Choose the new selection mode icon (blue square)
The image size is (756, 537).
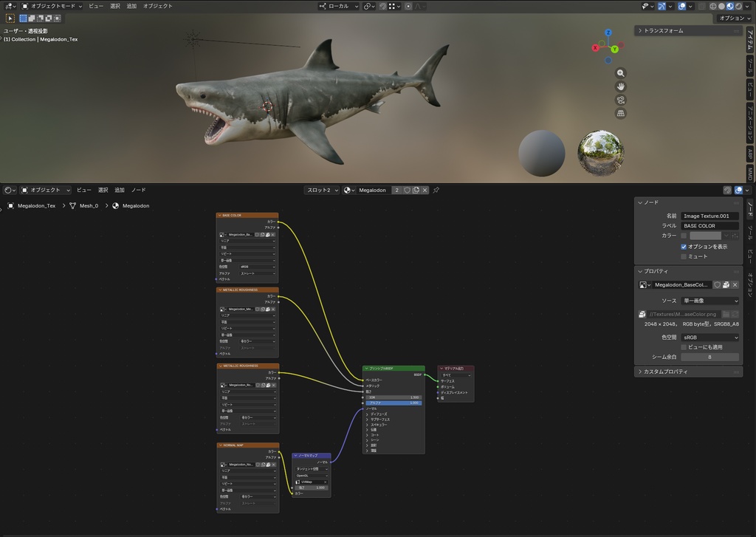click(23, 18)
